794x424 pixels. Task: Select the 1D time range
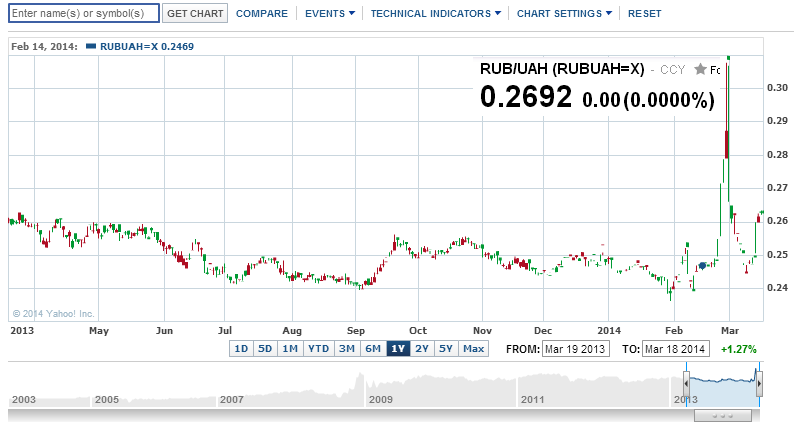240,349
